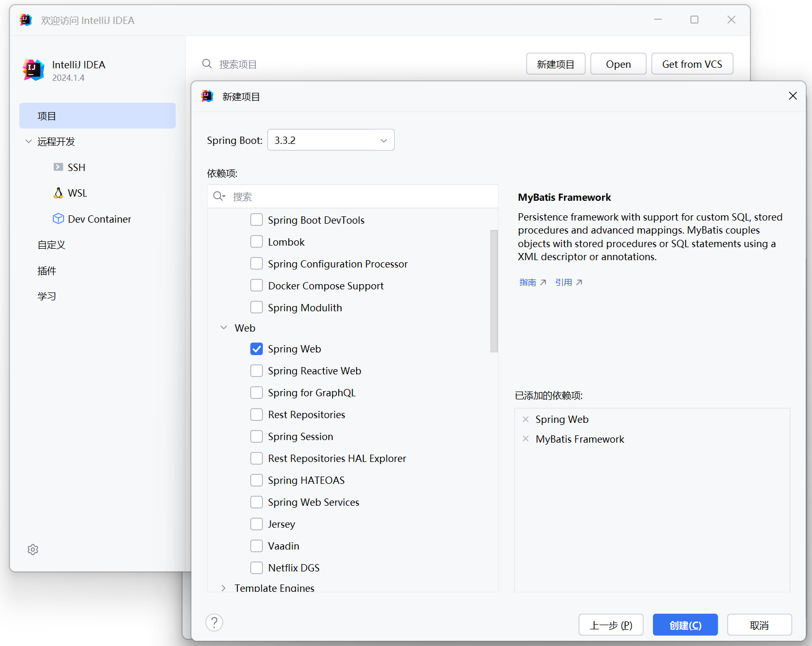Click the dependency list vertical scrollbar
The width and height of the screenshot is (812, 646).
click(x=494, y=291)
